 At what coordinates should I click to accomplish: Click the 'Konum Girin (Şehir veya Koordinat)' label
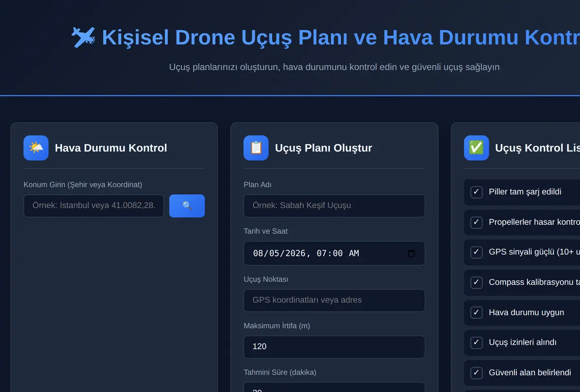point(83,185)
